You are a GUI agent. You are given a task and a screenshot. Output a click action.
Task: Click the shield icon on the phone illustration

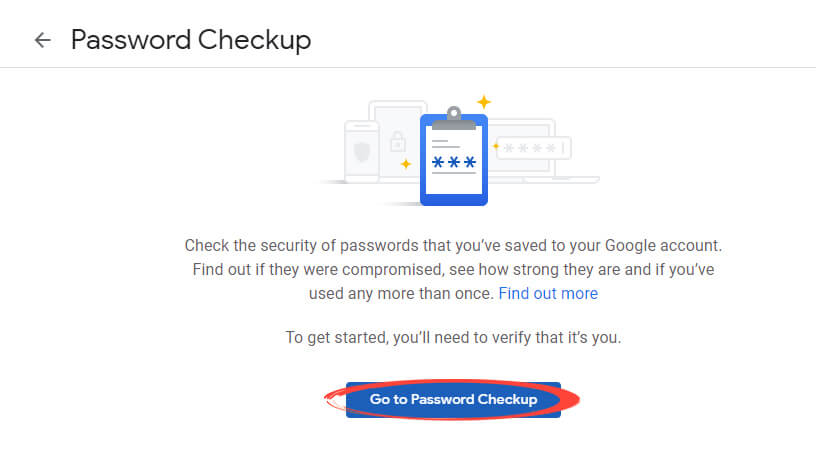tap(362, 152)
